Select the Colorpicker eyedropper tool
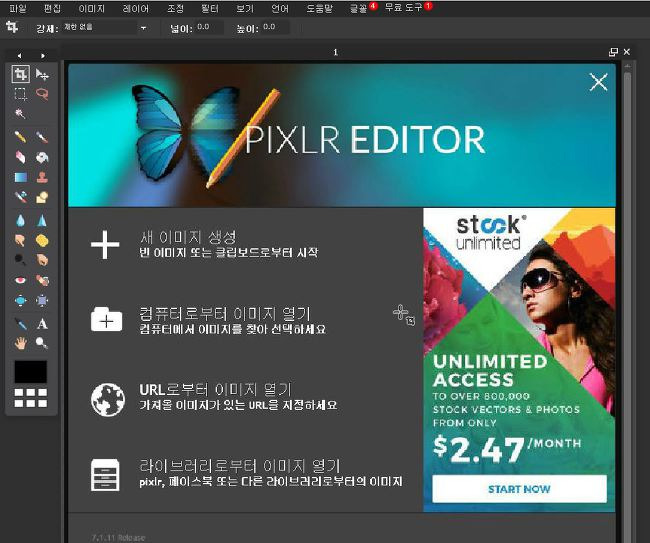Image resolution: width=650 pixels, height=543 pixels. pos(20,323)
